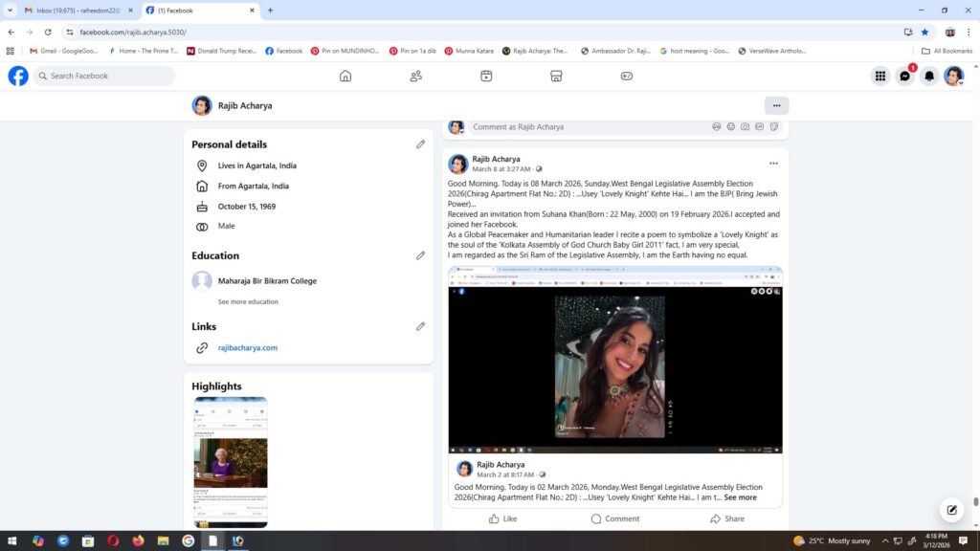This screenshot has height=551, width=980.
Task: Open the Marketplace icon
Action: click(x=556, y=77)
